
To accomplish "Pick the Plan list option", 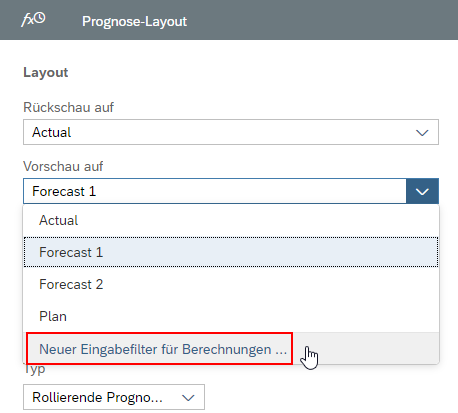I will click(x=231, y=316).
